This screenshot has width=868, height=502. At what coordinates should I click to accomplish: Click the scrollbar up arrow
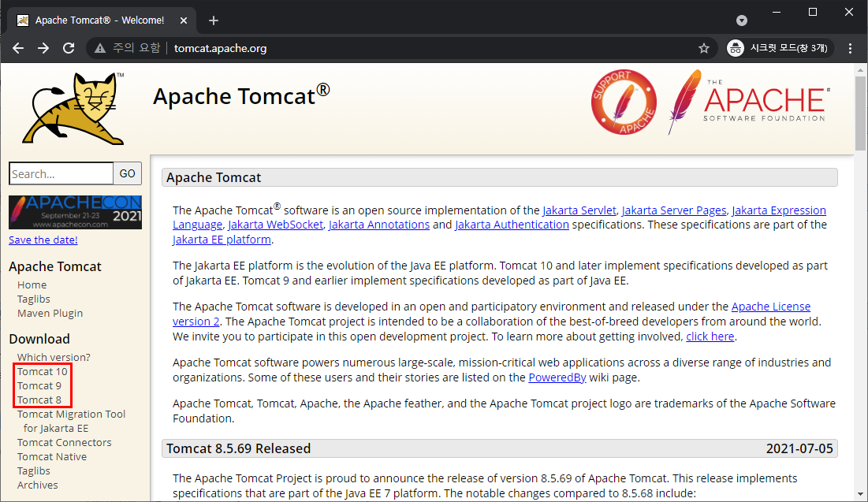859,69
